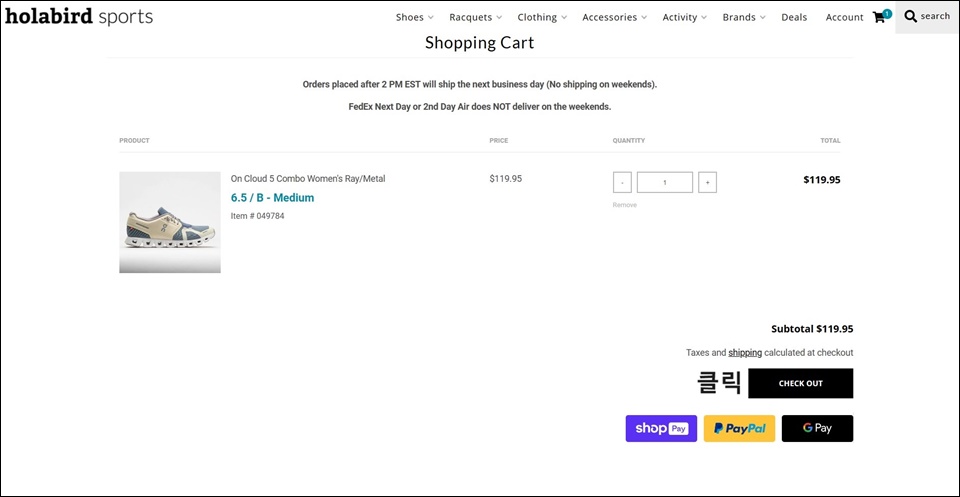Viewport: 960px width, 497px height.
Task: Open the shopping cart icon
Action: point(881,17)
